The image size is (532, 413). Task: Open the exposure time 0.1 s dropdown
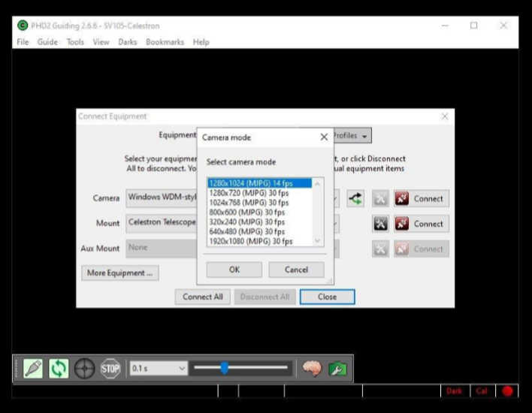click(x=158, y=368)
